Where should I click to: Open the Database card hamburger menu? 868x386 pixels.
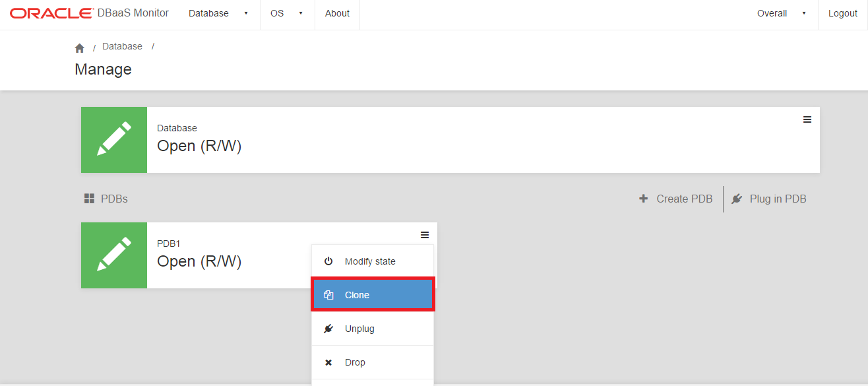pyautogui.click(x=807, y=119)
